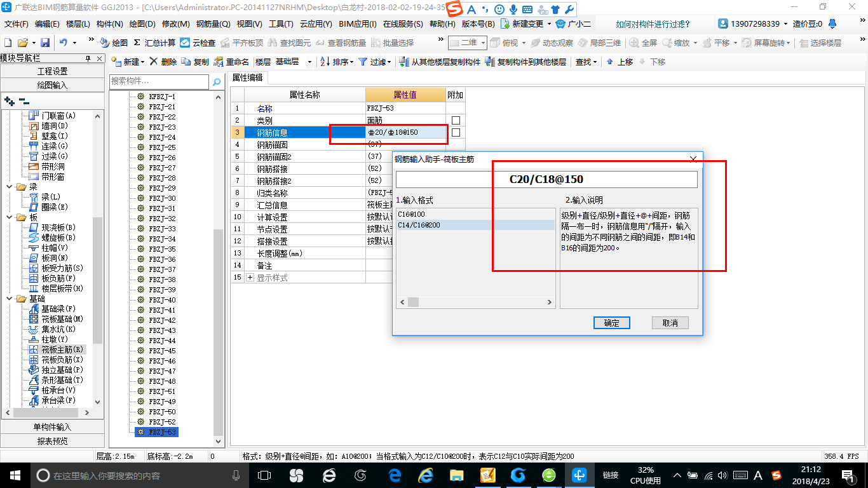This screenshot has width=868, height=488.
Task: Launch 云检查 cloud check
Action: (x=198, y=43)
